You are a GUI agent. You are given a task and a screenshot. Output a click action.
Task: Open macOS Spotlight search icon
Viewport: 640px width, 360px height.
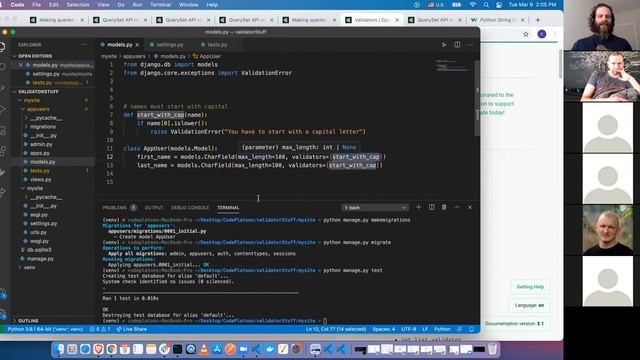(x=486, y=4)
